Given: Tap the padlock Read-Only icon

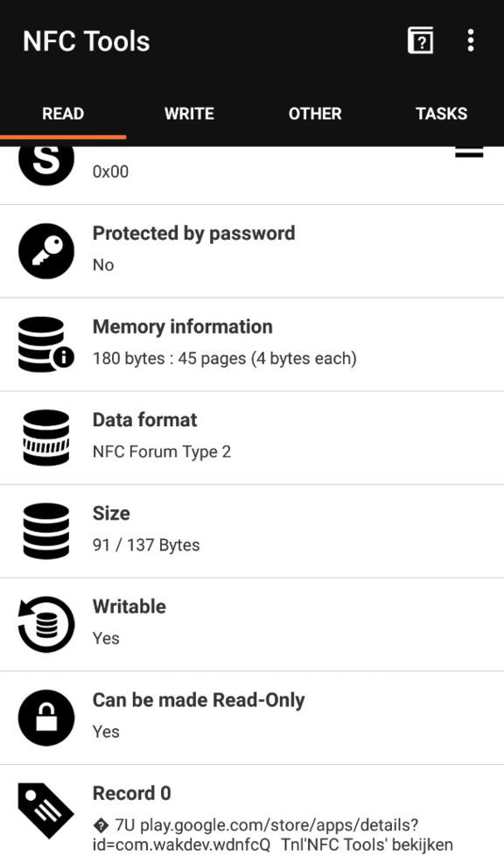Looking at the screenshot, I should point(46,718).
